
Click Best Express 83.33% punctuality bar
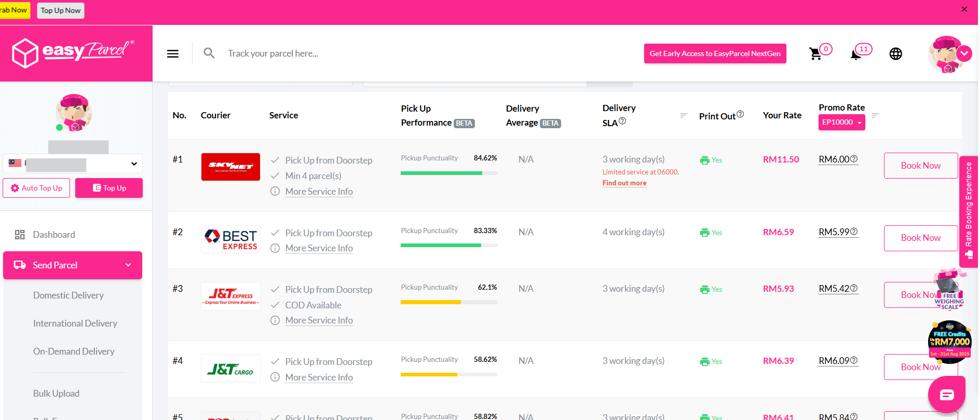(449, 246)
